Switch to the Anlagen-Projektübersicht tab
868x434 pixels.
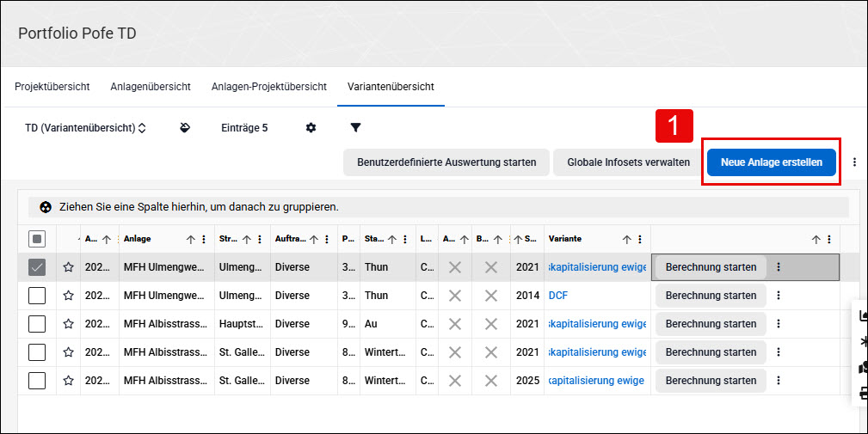coord(269,87)
